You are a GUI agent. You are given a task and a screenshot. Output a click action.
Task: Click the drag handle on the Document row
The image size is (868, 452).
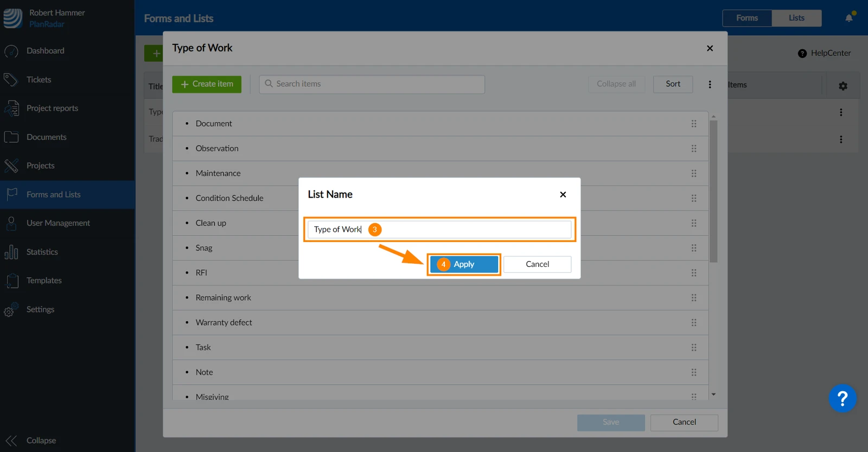point(694,124)
